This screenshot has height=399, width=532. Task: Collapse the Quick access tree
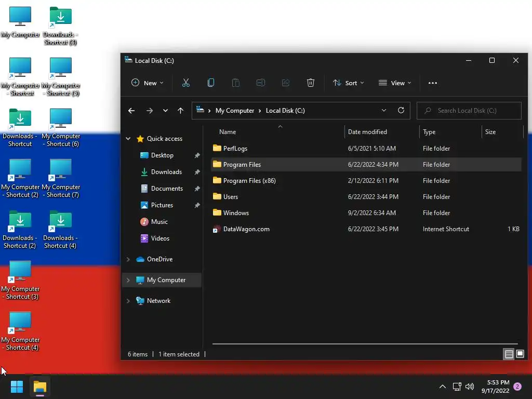tap(128, 138)
